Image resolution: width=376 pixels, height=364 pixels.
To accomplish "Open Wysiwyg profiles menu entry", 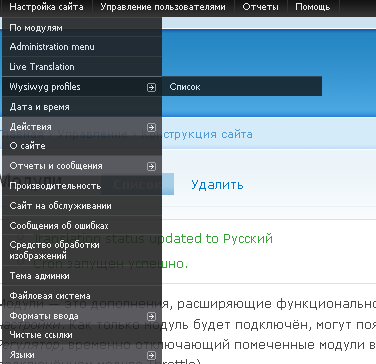I will [82, 87].
